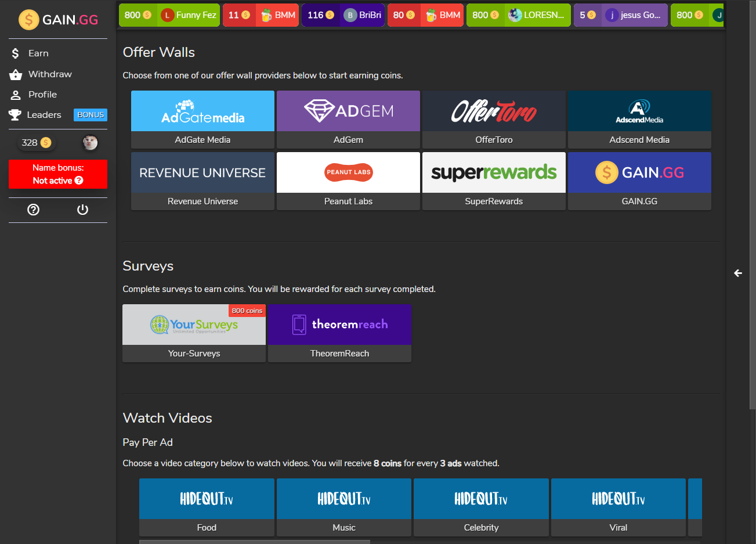Choose the Food video category

click(x=207, y=507)
